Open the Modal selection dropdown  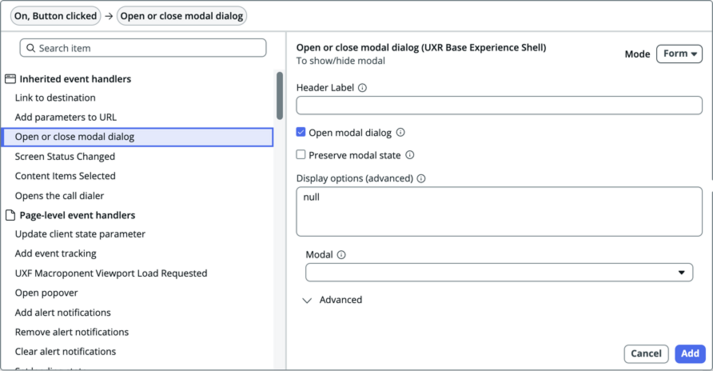[x=499, y=272]
